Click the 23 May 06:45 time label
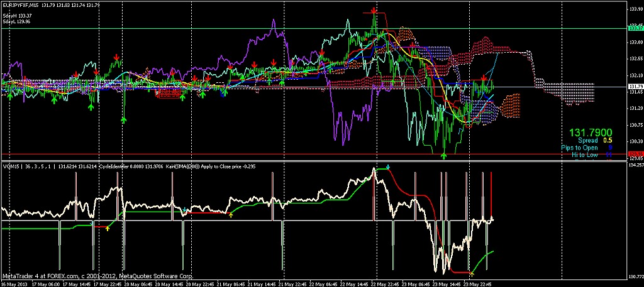Image resolution: width=644 pixels, height=287 pixels. pos(416,284)
